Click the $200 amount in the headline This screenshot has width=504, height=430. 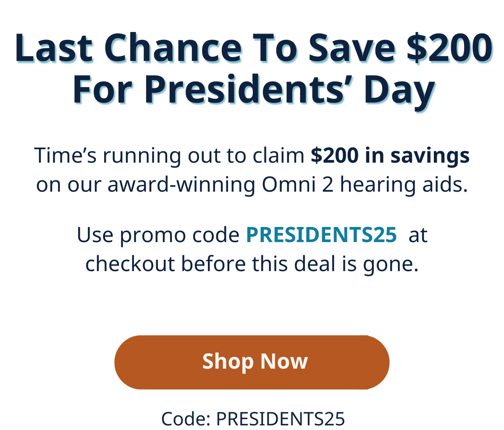point(450,47)
